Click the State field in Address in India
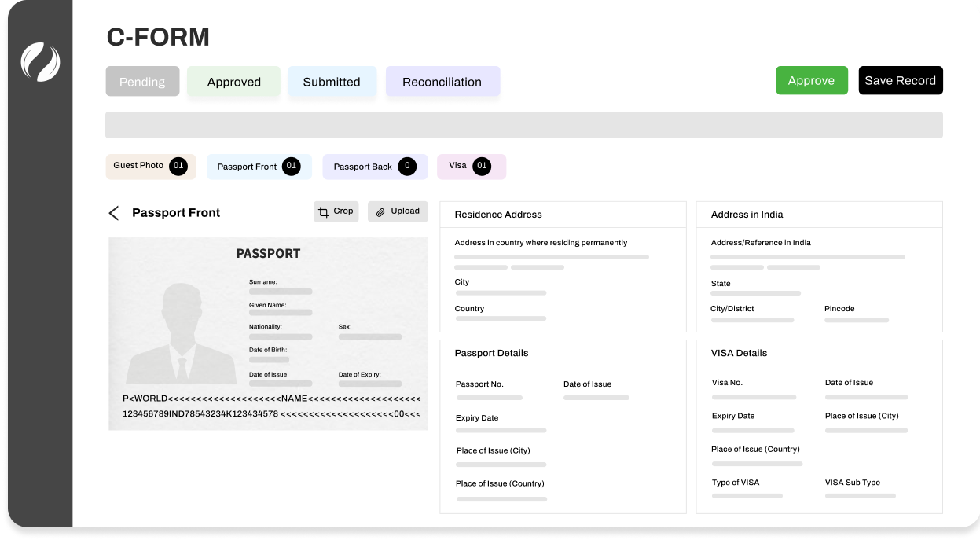Image resolution: width=980 pixels, height=540 pixels. coord(756,293)
